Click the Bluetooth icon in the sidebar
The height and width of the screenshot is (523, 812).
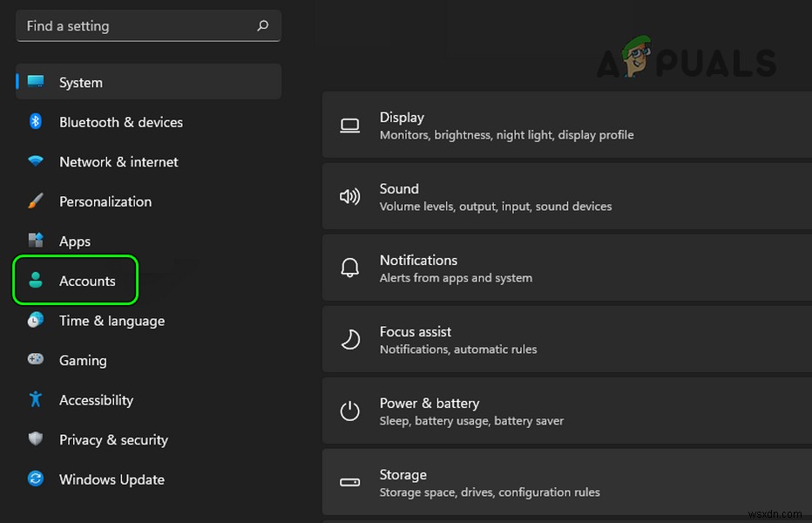click(x=35, y=122)
